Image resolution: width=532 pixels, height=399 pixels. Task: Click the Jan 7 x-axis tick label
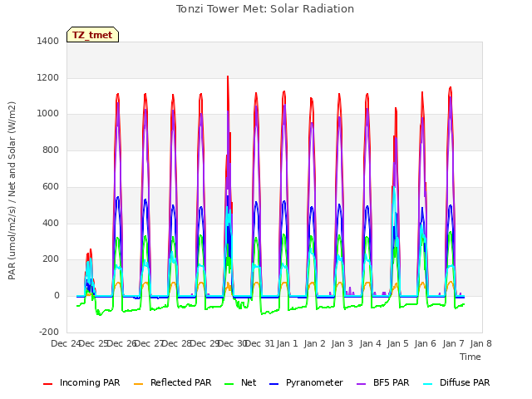click(453, 343)
